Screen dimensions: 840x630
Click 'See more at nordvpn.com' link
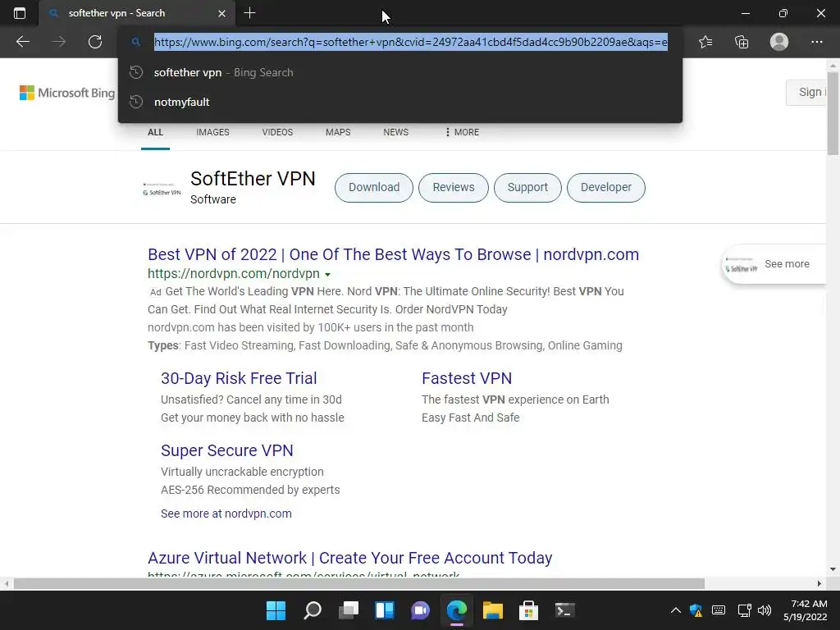coord(226,514)
